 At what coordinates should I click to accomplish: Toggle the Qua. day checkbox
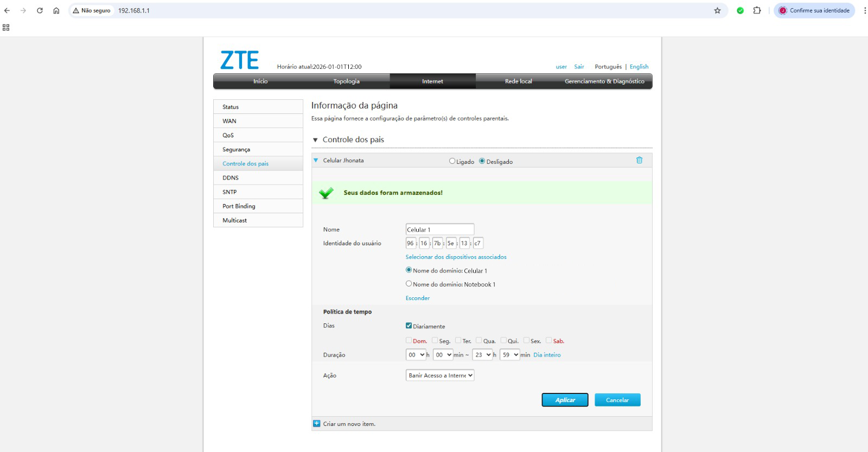pos(478,340)
